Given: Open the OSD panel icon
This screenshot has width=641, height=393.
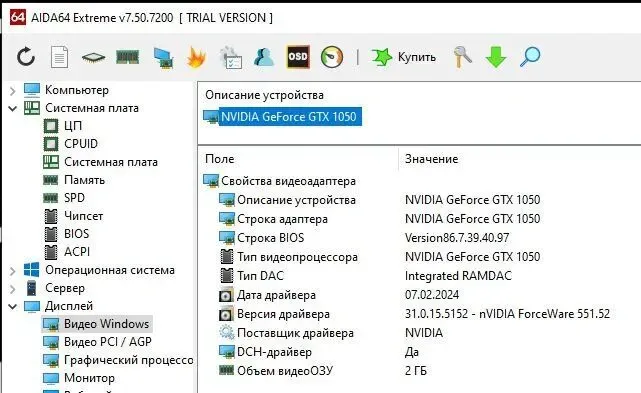Looking at the screenshot, I should tap(298, 56).
